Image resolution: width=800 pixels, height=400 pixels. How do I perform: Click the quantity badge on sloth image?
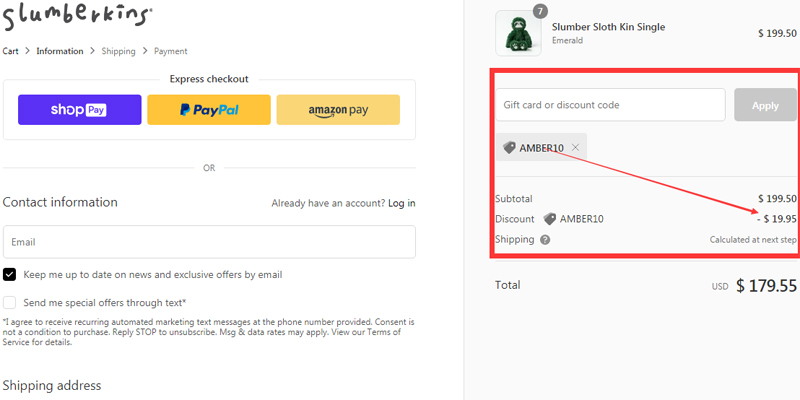pyautogui.click(x=540, y=12)
